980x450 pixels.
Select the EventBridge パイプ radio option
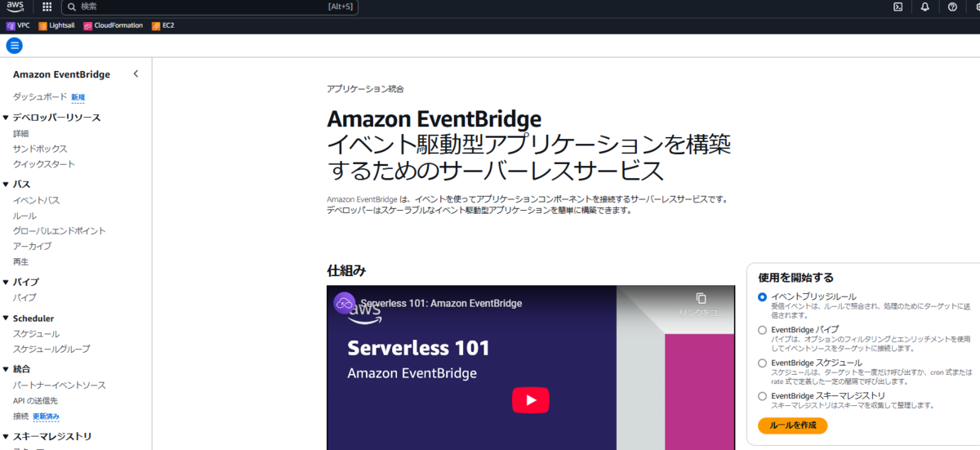pos(762,330)
